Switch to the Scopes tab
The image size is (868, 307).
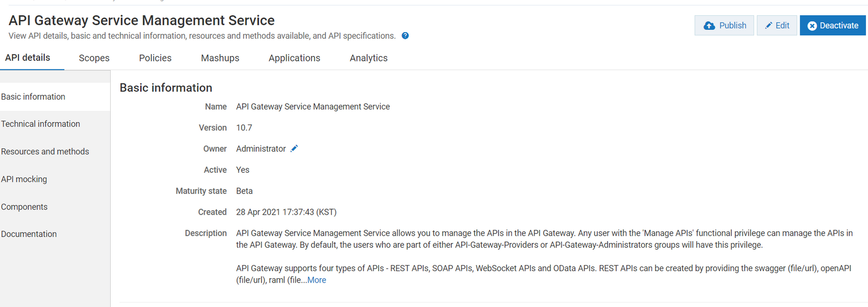(94, 58)
